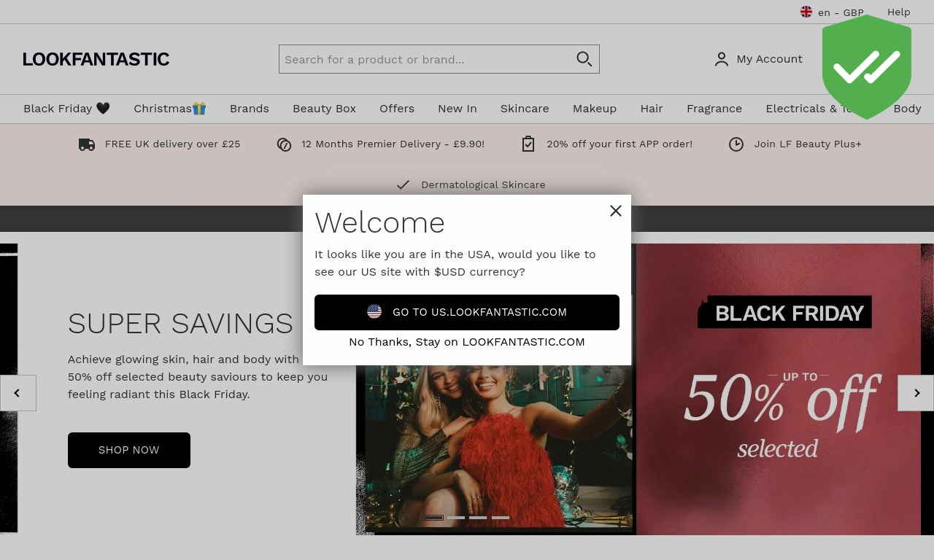Click the SUPER SAVINGS heading
The image size is (934, 560).
180,323
